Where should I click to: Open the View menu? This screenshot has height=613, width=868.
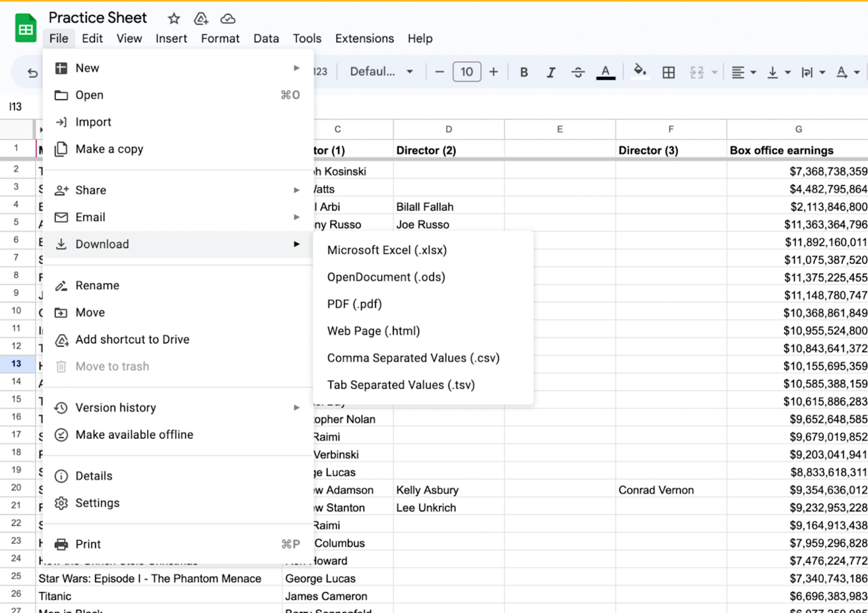click(129, 38)
